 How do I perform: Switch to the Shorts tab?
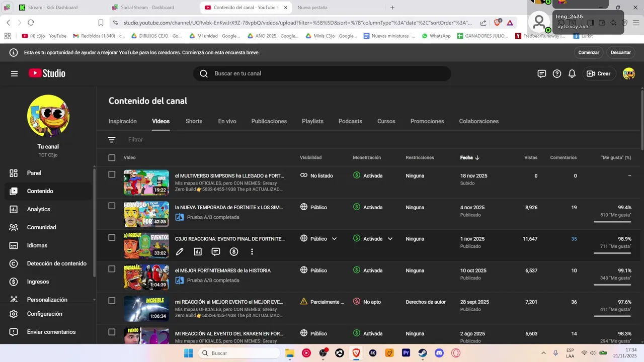pyautogui.click(x=194, y=121)
